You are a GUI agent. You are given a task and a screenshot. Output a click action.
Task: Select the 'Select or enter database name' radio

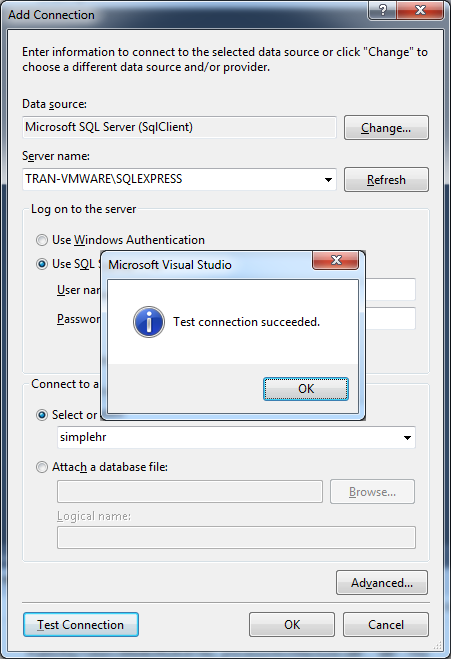click(42, 415)
